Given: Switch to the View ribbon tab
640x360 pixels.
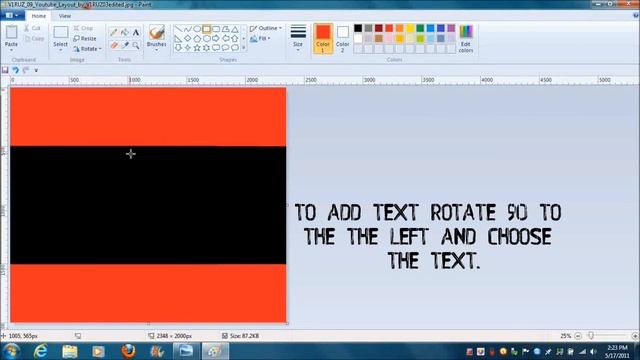Looking at the screenshot, I should (x=64, y=16).
